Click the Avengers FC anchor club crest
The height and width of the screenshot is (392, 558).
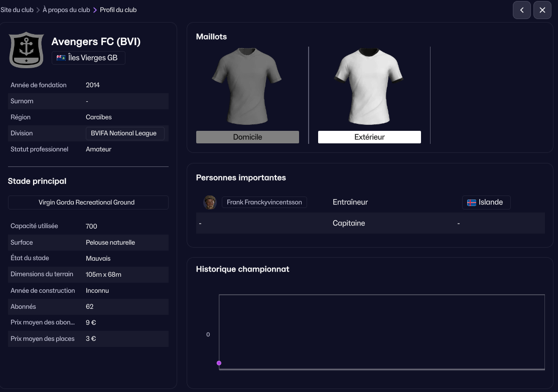click(x=27, y=50)
